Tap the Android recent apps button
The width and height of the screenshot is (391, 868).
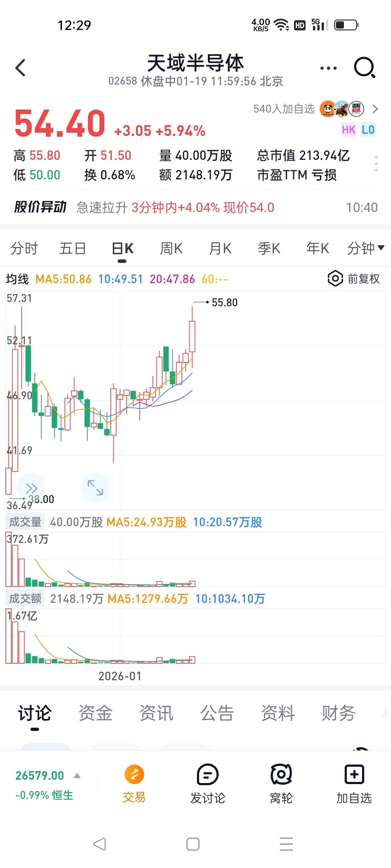286,844
